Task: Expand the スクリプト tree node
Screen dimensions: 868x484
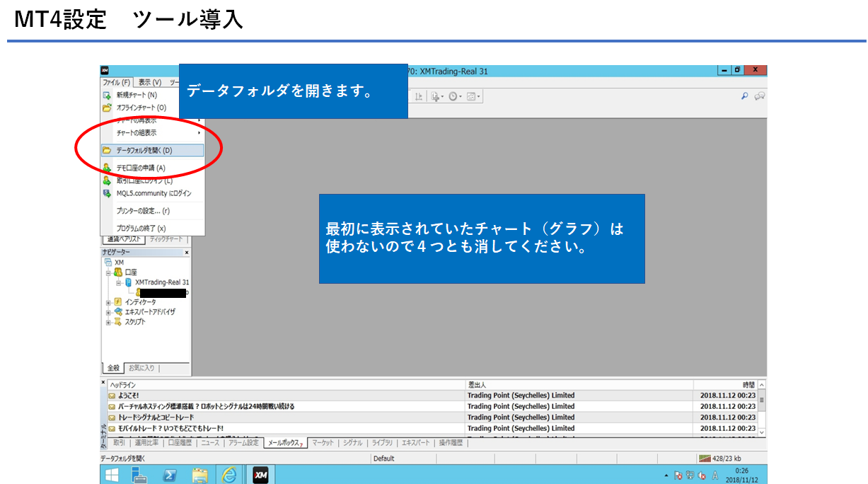Action: (x=109, y=322)
